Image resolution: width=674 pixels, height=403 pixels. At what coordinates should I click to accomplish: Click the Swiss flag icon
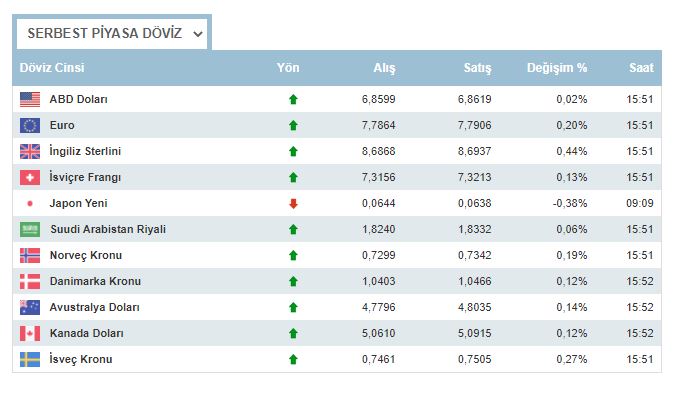[x=30, y=178]
